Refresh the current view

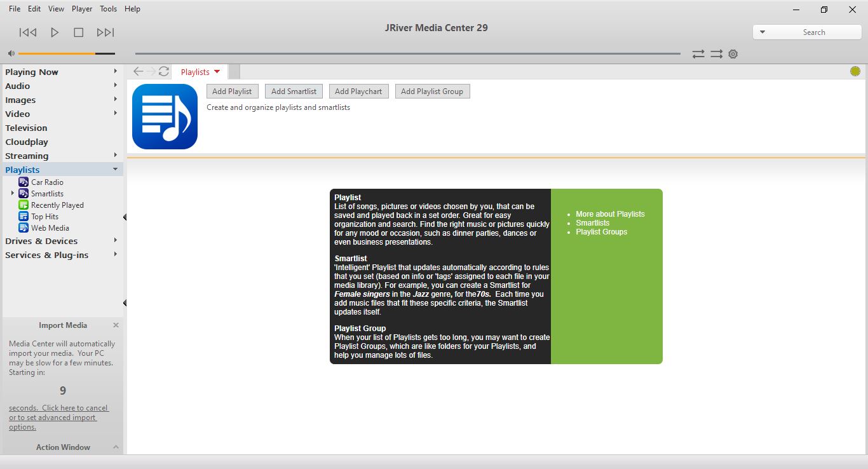(164, 71)
